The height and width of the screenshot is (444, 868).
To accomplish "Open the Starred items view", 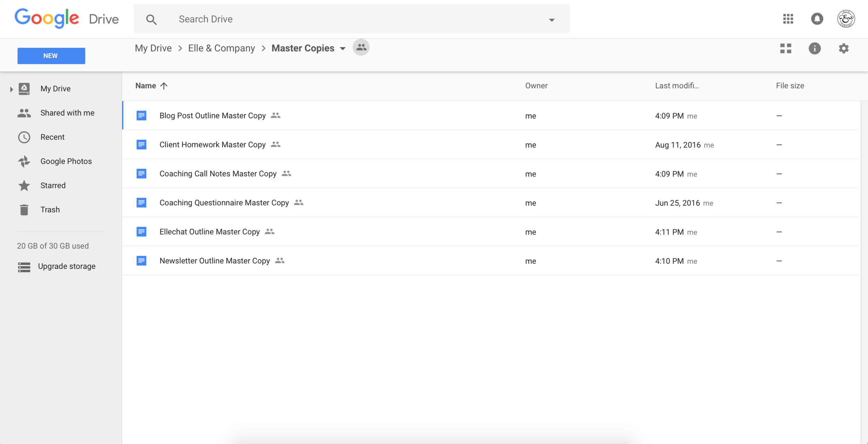I will click(x=53, y=185).
